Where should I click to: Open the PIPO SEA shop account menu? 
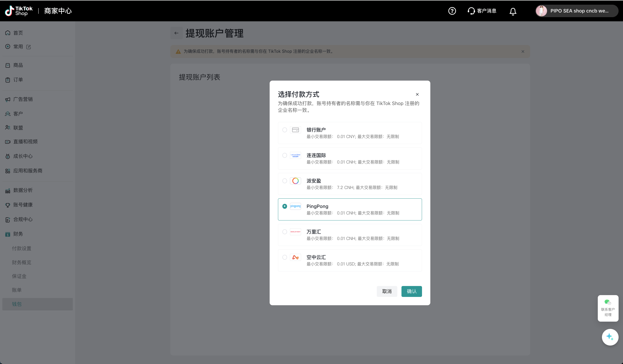click(576, 11)
